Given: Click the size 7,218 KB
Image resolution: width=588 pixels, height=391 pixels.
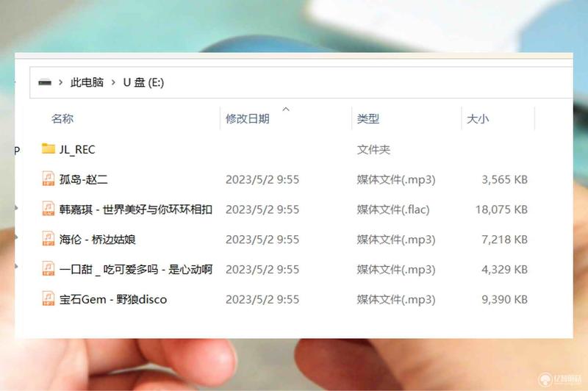Looking at the screenshot, I should tap(504, 239).
